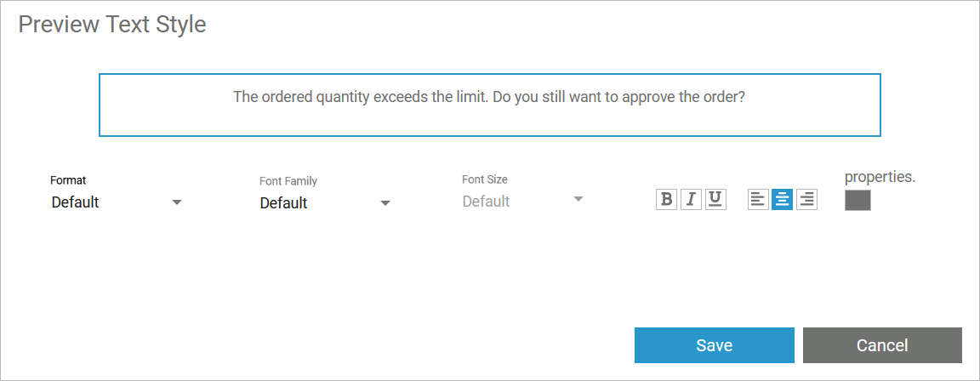Save the text style
Screen dimensions: 980x381
coord(714,345)
